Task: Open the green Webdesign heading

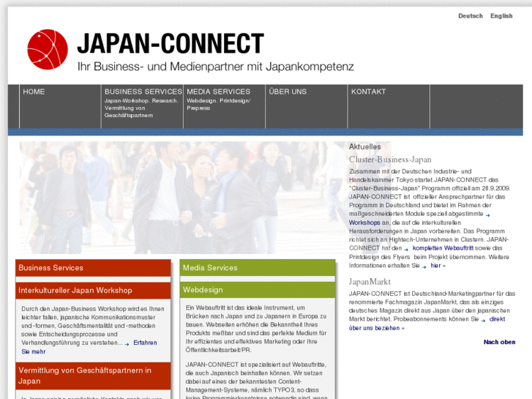Action: point(258,290)
